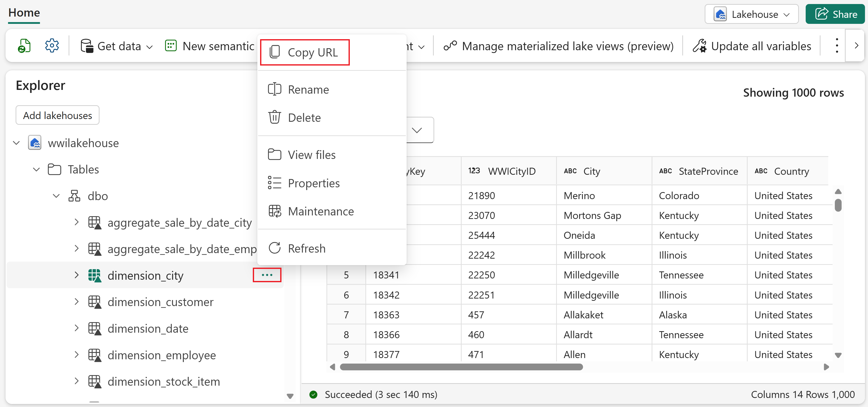Click the wwilakehouse lakehouse icon

point(35,143)
